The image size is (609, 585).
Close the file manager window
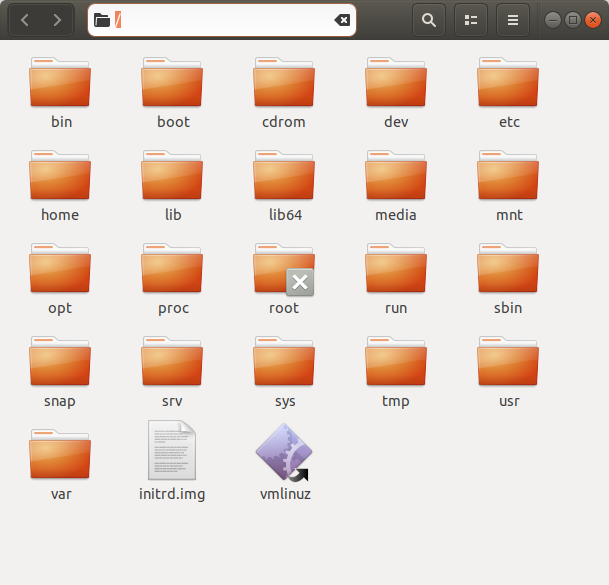pyautogui.click(x=593, y=20)
